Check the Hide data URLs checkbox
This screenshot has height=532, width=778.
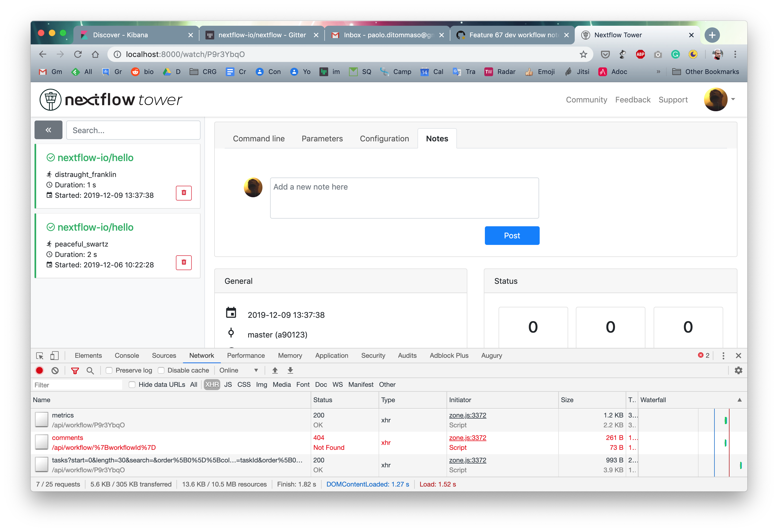[132, 384]
